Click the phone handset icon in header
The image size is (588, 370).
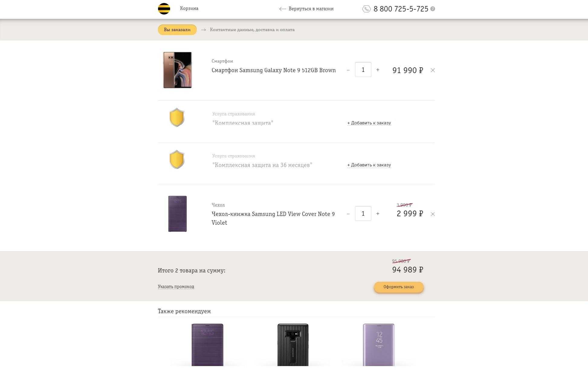366,9
